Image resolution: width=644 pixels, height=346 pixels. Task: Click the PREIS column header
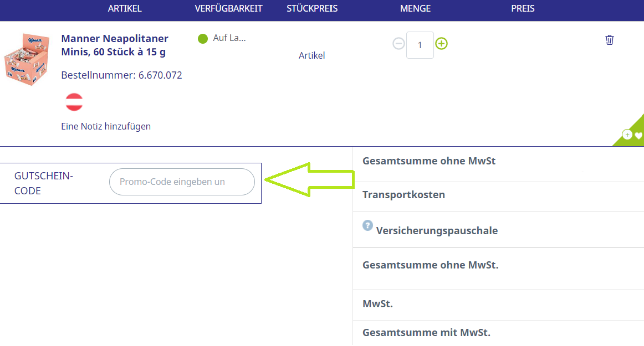(523, 9)
